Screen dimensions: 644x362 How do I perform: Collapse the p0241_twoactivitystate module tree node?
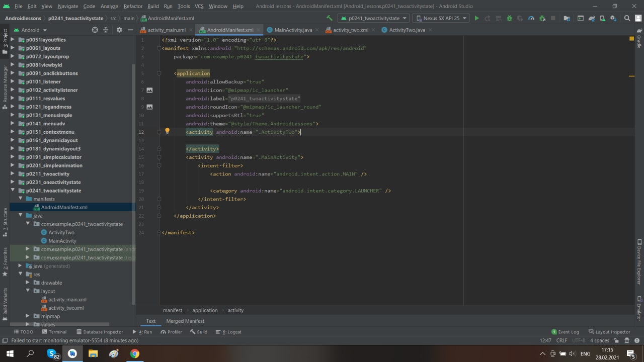pos(13,191)
